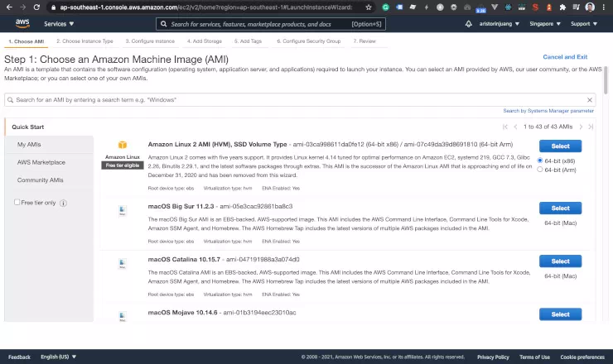This screenshot has width=613, height=364.
Task: Click the AMI search input field
Action: [300, 100]
